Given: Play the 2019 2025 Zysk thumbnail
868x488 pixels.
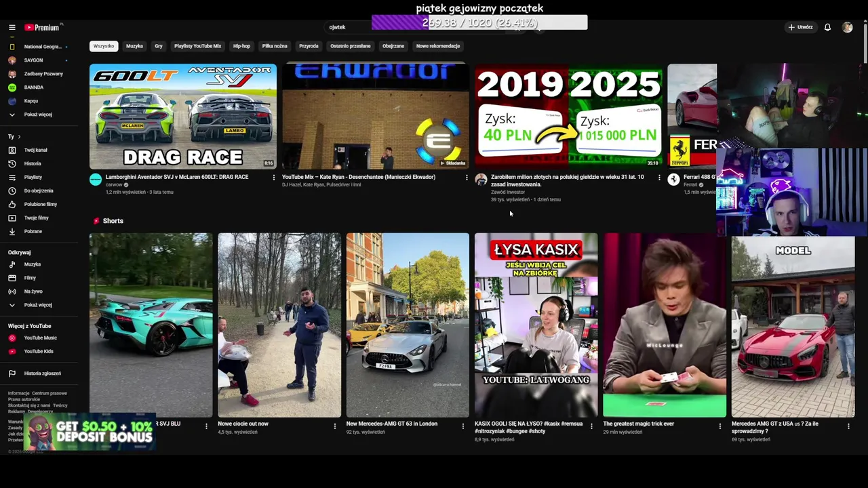Looking at the screenshot, I should point(568,117).
